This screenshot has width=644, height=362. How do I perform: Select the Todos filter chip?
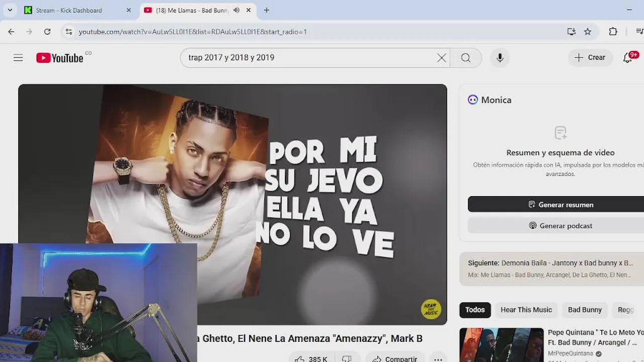(475, 310)
